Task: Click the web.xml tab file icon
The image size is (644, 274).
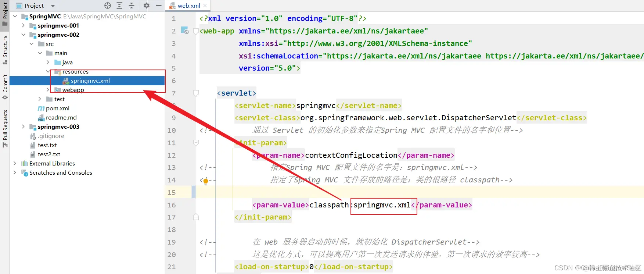Action: [172, 6]
